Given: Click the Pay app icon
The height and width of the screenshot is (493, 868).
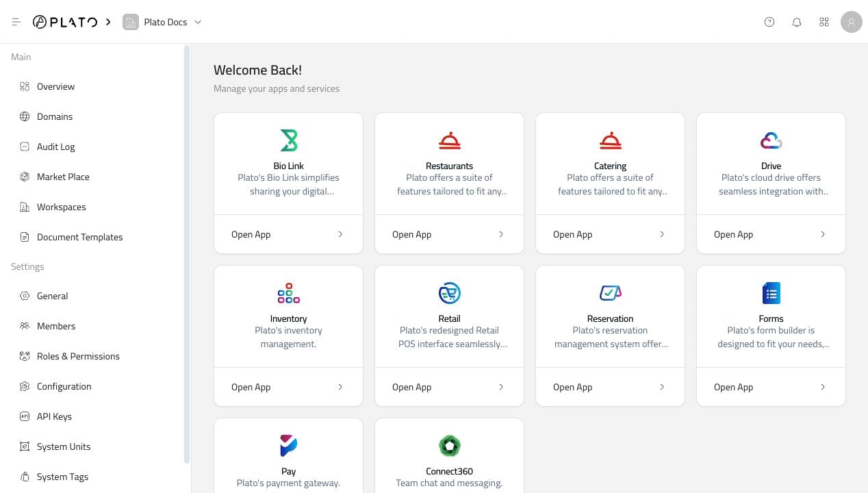Looking at the screenshot, I should (x=289, y=446).
